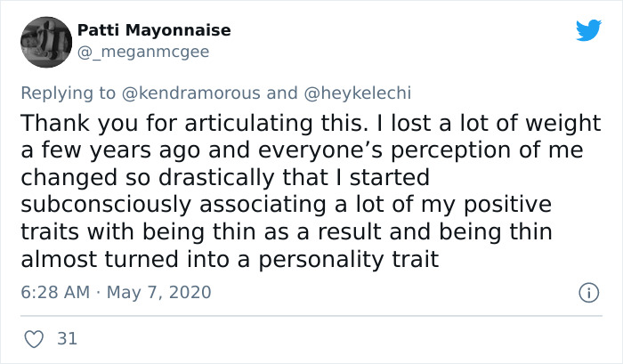The image size is (623, 364).
Task: Click the Twitter bird logo
Action: 588,29
